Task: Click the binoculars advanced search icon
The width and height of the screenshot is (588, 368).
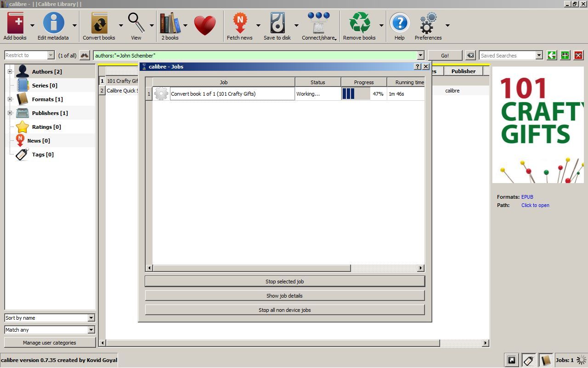Action: coord(85,55)
